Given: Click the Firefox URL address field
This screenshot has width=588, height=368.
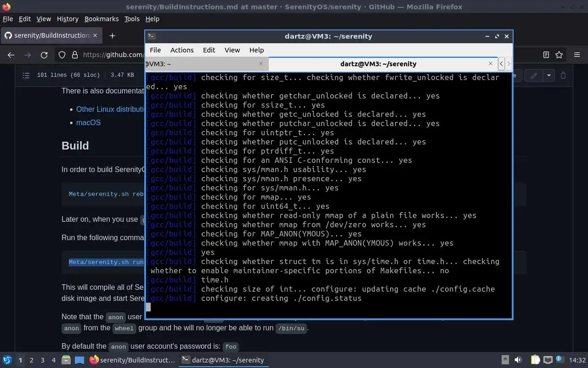Looking at the screenshot, I should pyautogui.click(x=113, y=55).
